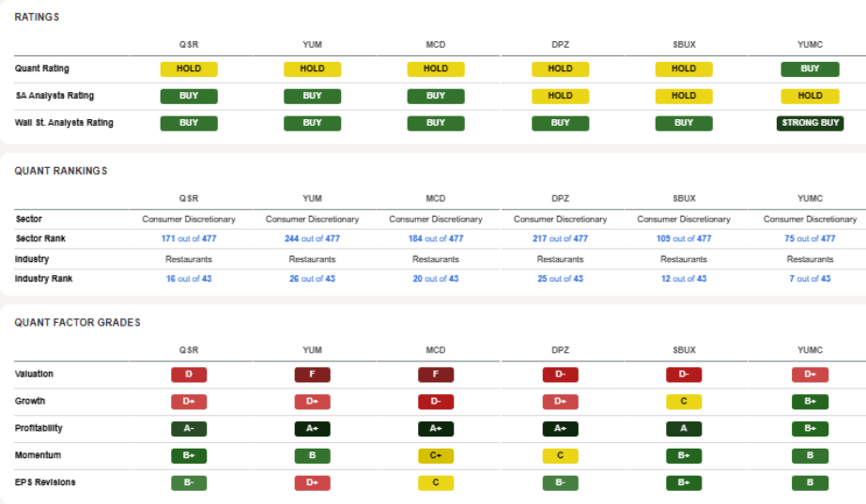Select DPZ Momentum grade C

pyautogui.click(x=560, y=456)
